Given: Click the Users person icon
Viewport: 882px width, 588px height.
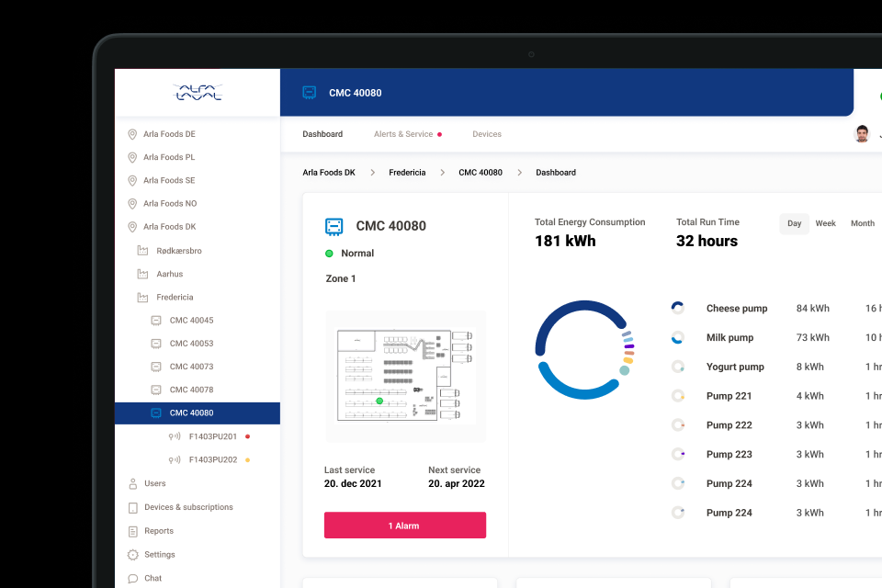Looking at the screenshot, I should click(132, 484).
